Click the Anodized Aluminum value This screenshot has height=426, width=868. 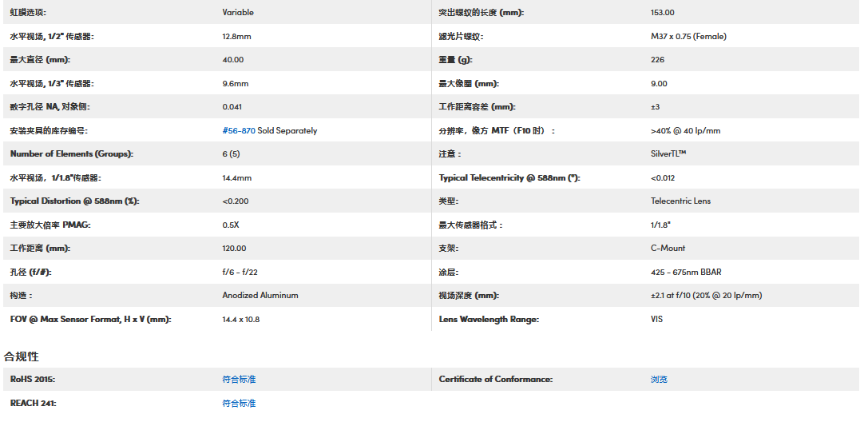coord(260,295)
